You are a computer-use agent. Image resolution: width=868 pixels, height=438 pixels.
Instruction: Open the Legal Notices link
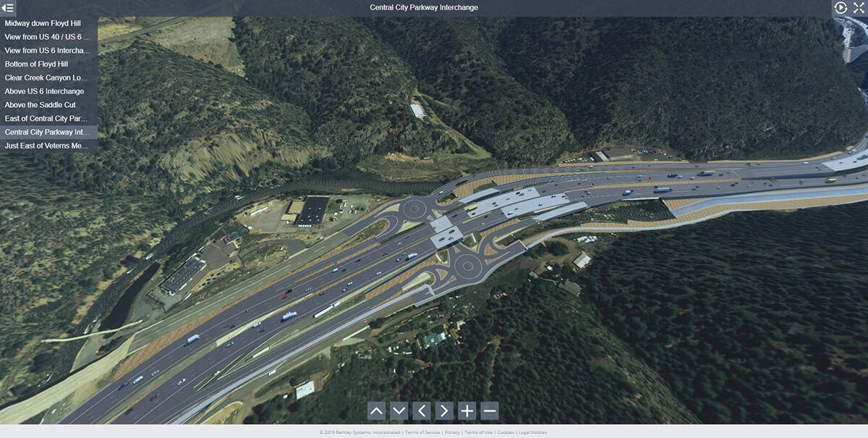point(533,432)
